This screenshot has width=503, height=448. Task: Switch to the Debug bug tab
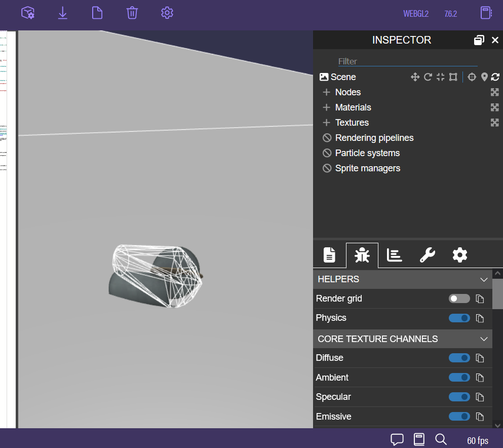coord(362,255)
